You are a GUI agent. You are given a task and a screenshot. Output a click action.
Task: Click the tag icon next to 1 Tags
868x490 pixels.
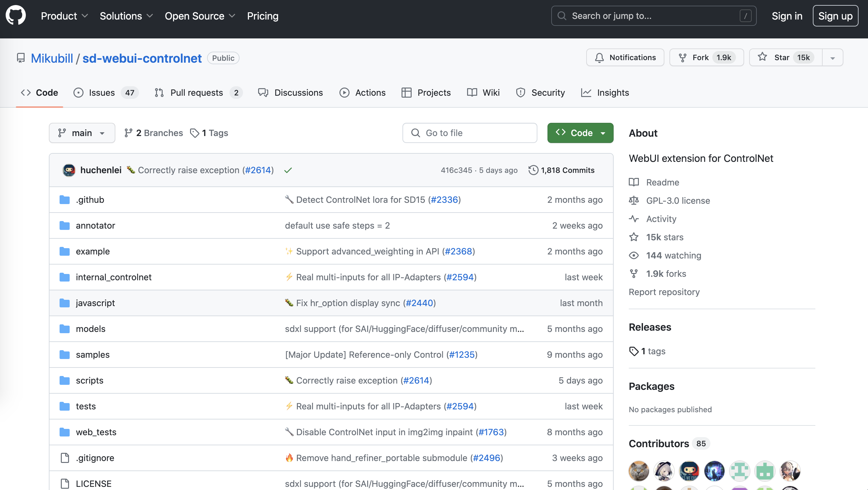click(195, 133)
